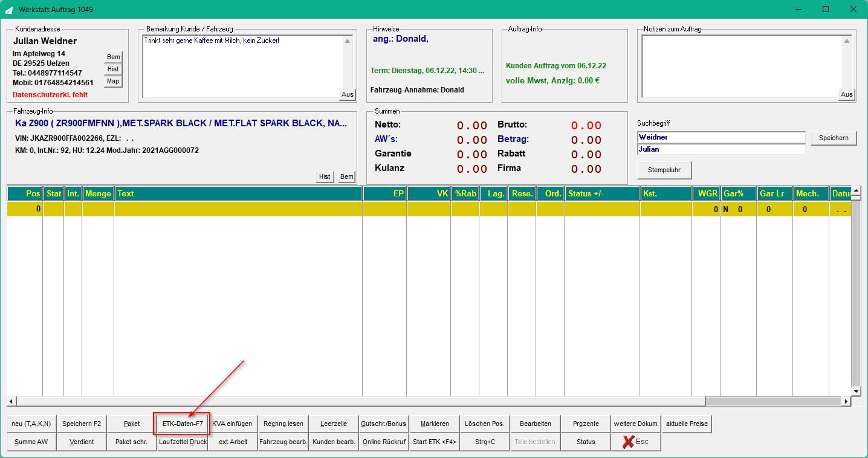
Task: Click the 'Ka Z900' vehicle description line
Action: tap(181, 123)
